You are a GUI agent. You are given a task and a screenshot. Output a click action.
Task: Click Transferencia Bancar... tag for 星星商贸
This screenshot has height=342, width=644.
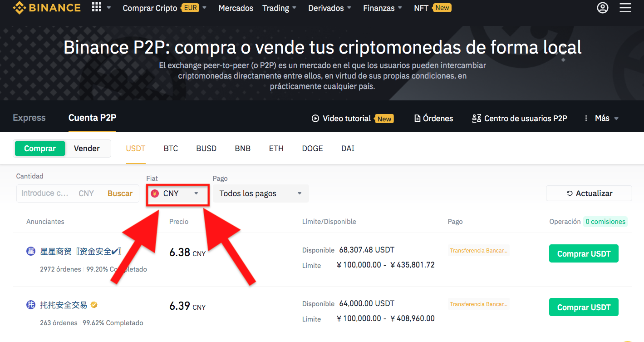click(x=479, y=251)
